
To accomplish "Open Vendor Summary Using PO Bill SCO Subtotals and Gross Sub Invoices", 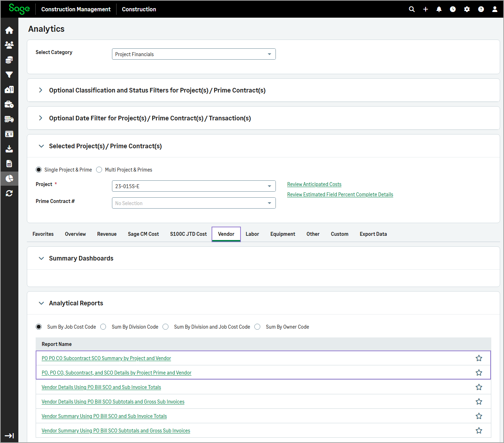I will [x=116, y=431].
